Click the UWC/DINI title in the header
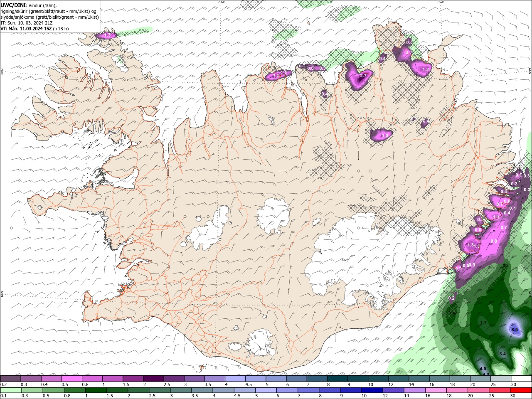 [x=13, y=5]
